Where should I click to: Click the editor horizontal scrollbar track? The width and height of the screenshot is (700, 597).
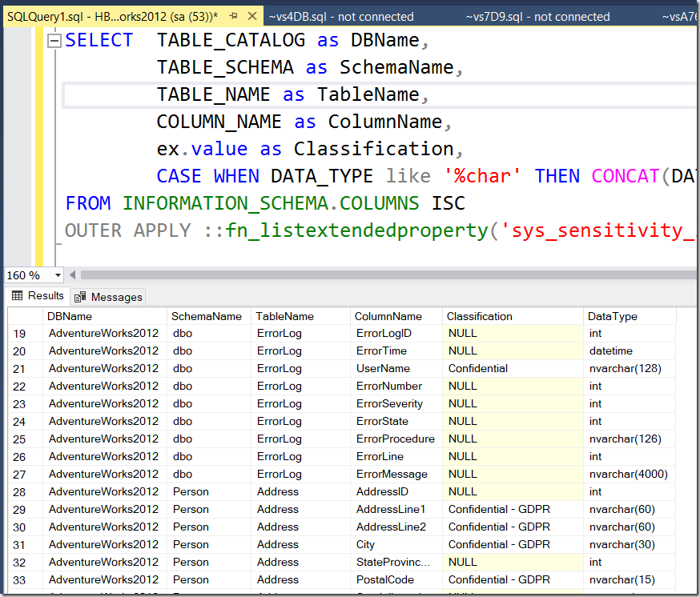pos(384,275)
